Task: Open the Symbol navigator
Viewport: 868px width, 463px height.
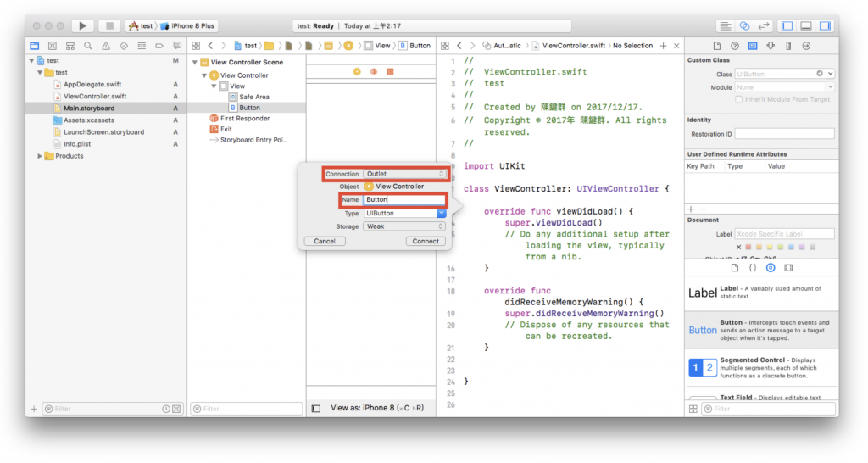Action: pyautogui.click(x=70, y=46)
